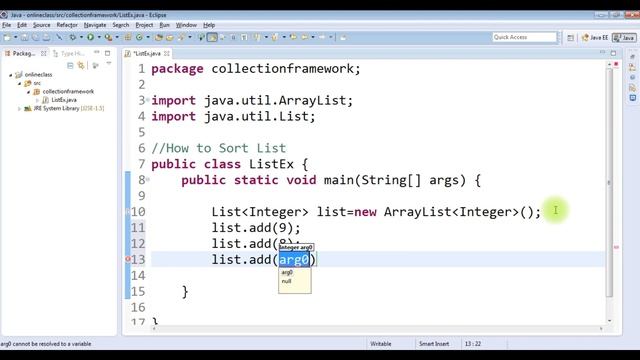Select the collectionframework package in the tree
640x360 pixels.
point(68,91)
